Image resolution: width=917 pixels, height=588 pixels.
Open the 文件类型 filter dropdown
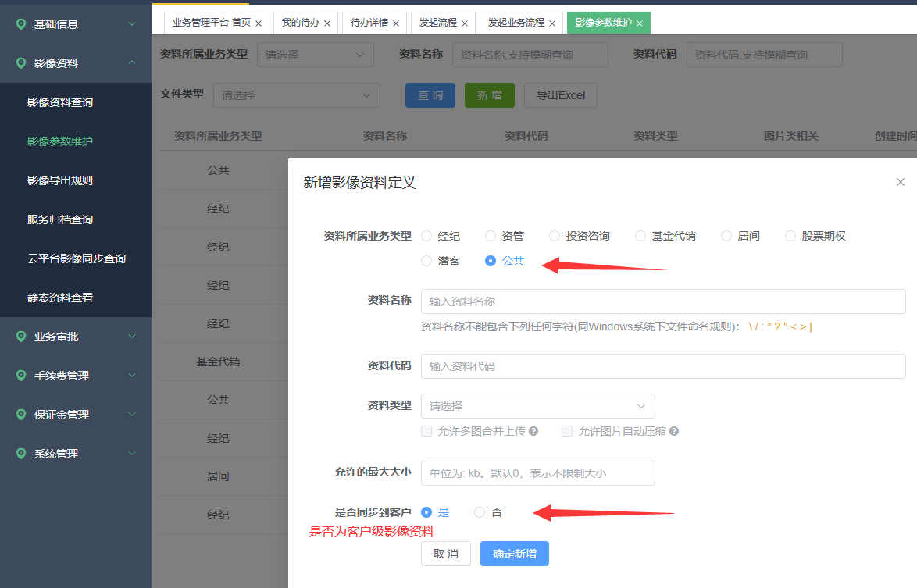297,95
